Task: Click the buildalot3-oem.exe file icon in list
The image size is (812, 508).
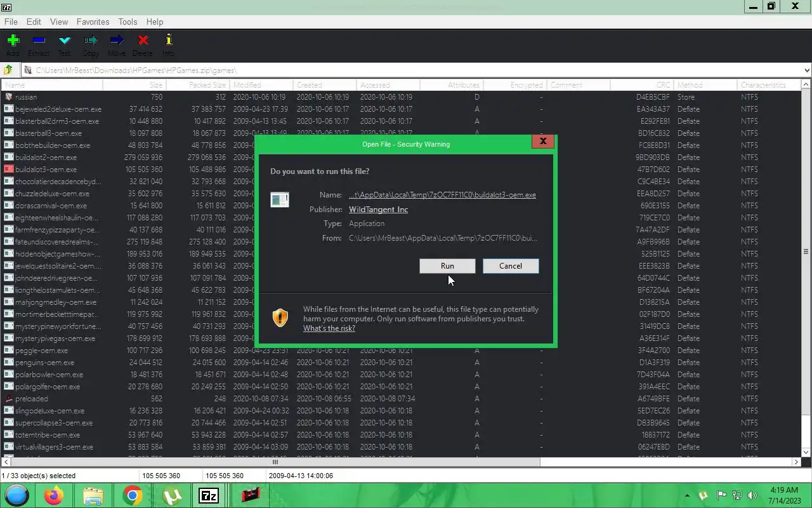Action: [9, 170]
